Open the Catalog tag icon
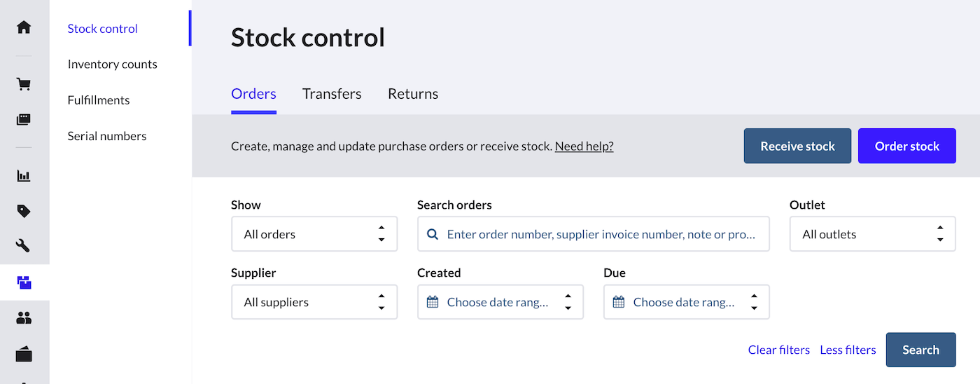This screenshot has width=980, height=384. click(x=24, y=211)
